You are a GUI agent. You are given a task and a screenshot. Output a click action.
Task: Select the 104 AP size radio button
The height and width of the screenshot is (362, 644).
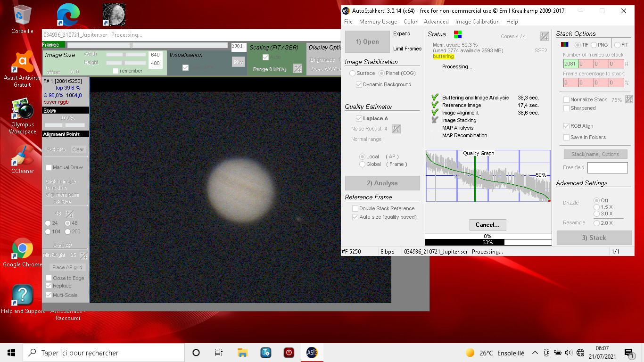coord(48,231)
